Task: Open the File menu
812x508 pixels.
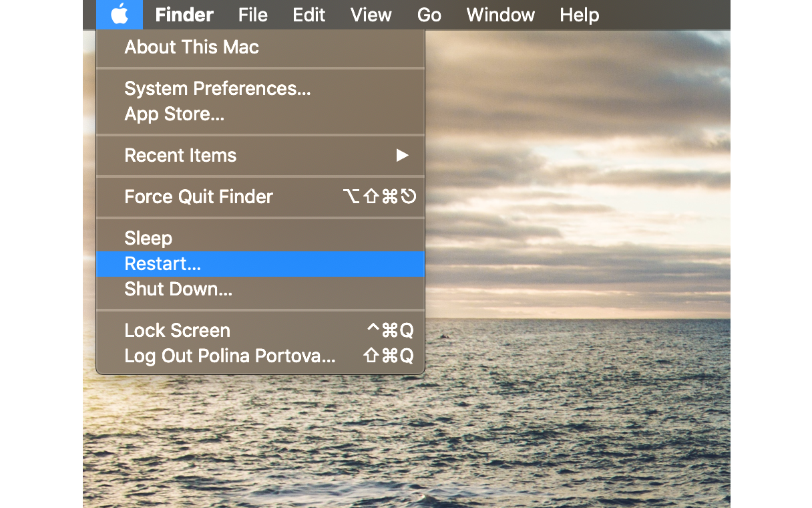Action: pos(253,15)
